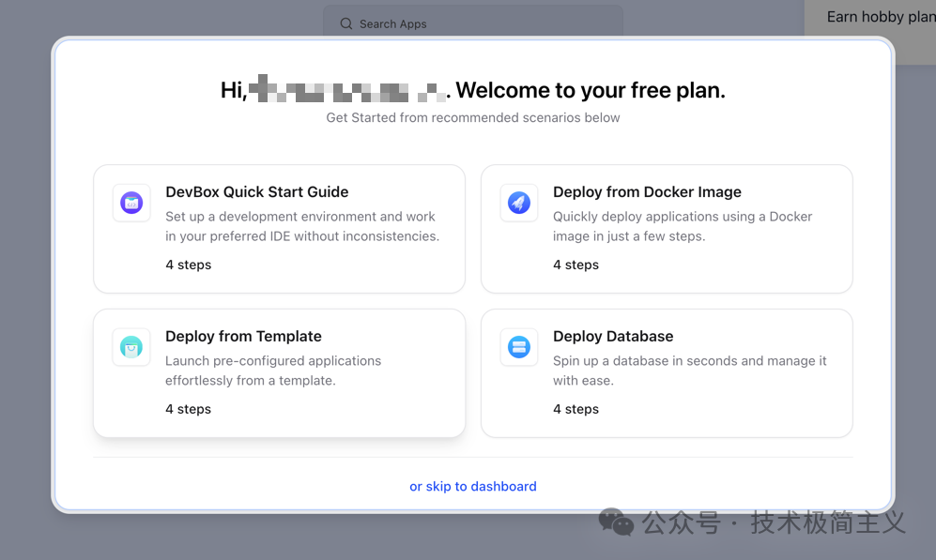The width and height of the screenshot is (936, 560).
Task: Click '4 steps' under Deploy from Template
Action: pos(188,409)
